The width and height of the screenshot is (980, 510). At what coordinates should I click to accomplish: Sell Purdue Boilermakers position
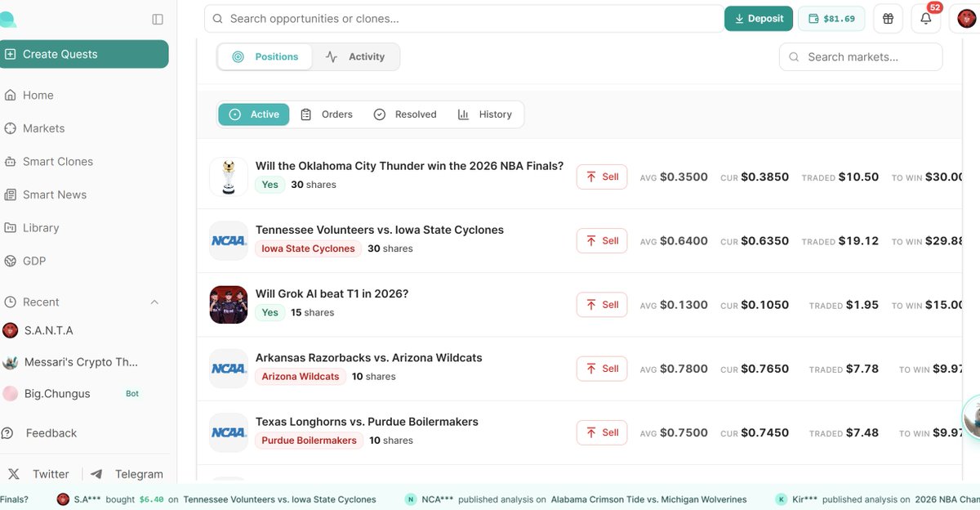pyautogui.click(x=602, y=432)
